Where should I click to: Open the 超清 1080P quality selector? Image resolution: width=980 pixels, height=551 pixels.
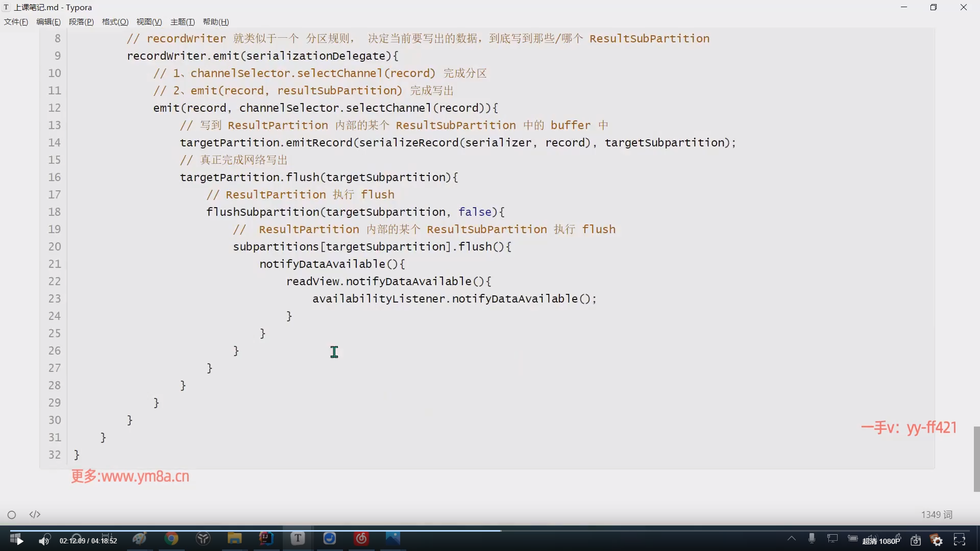(881, 541)
